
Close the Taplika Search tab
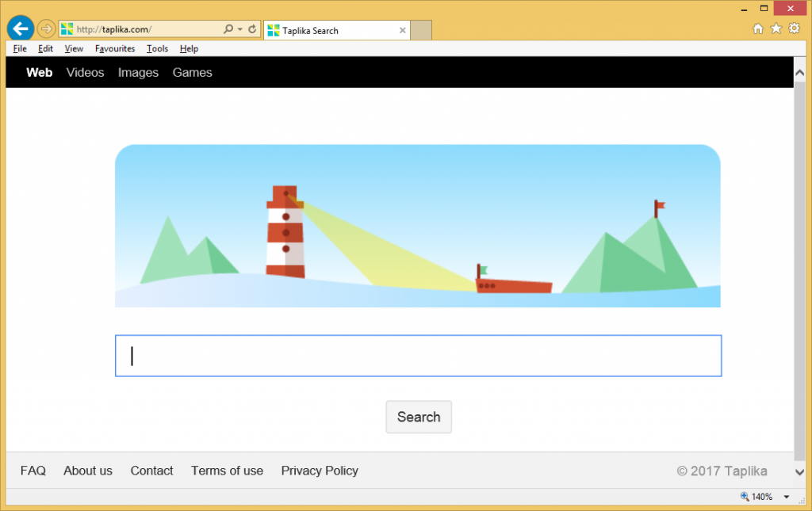(403, 31)
